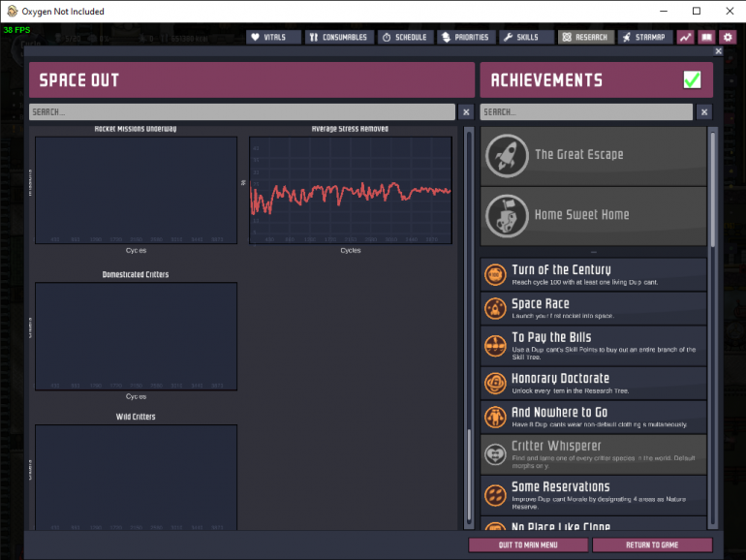Image resolution: width=746 pixels, height=560 pixels.
Task: Click the Average Stress Removed chart
Action: (x=351, y=190)
